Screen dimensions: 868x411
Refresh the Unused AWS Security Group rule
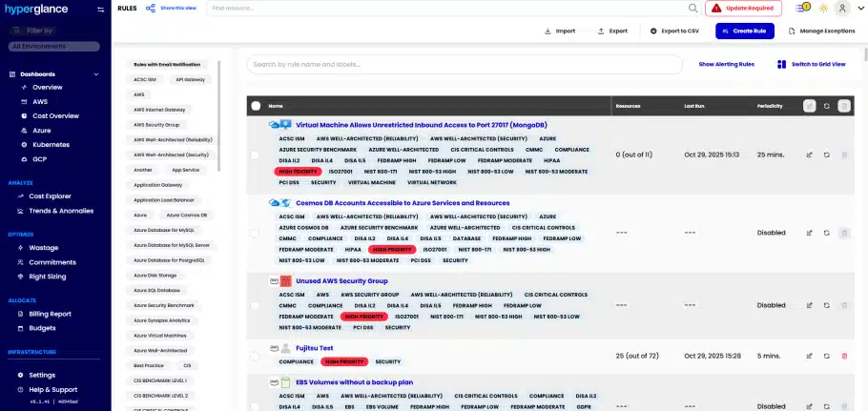[827, 305]
